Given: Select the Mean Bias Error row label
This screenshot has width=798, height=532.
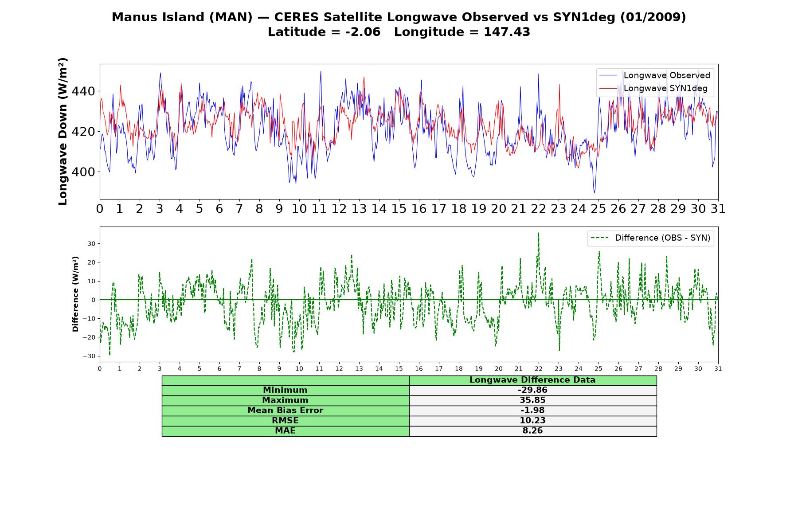Looking at the screenshot, I should pos(285,411).
